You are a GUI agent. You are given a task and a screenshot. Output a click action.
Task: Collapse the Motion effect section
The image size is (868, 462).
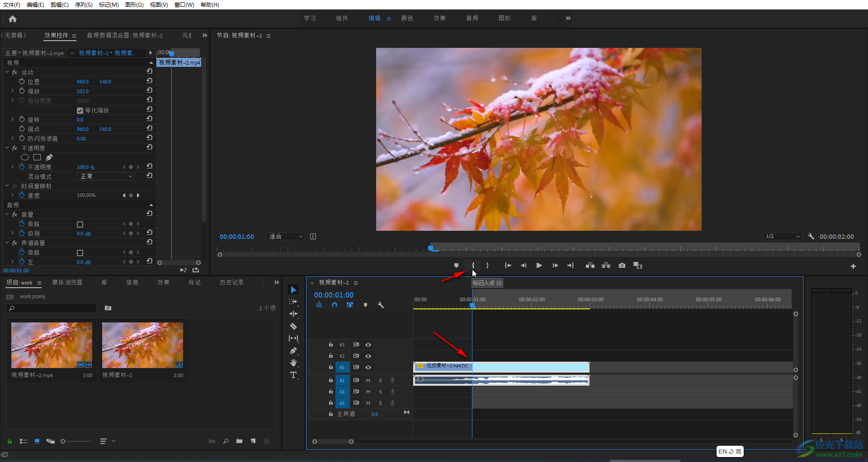(7, 72)
